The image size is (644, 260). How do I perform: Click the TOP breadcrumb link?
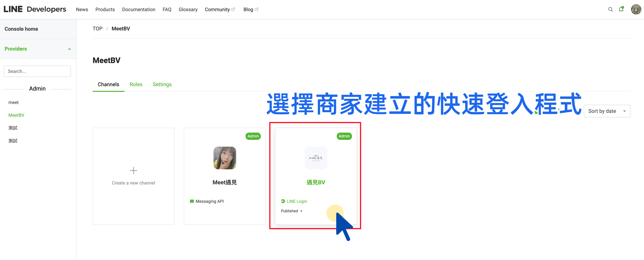[98, 29]
